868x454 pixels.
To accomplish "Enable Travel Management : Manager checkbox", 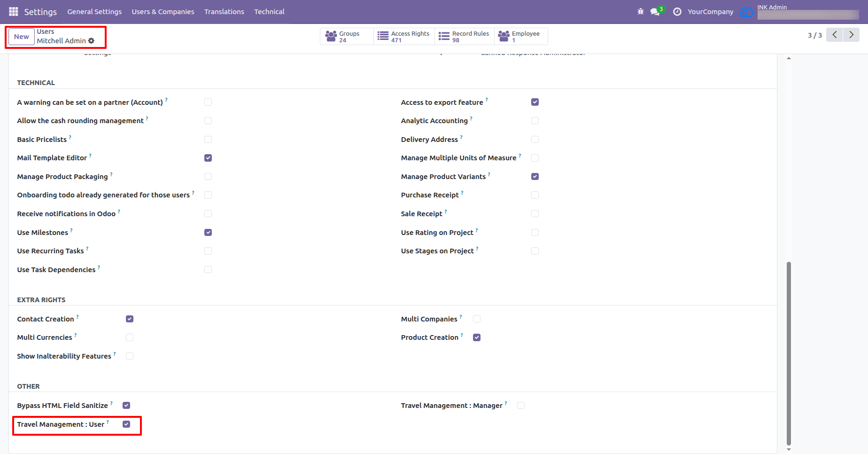I will (x=521, y=405).
